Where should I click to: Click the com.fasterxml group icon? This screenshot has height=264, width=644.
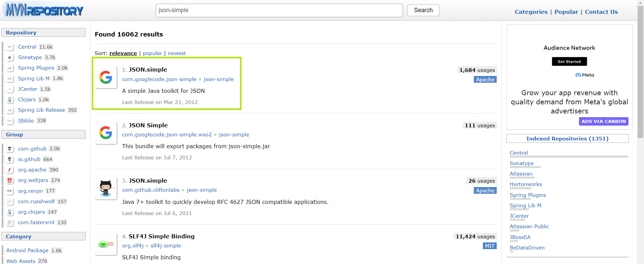pyautogui.click(x=10, y=222)
